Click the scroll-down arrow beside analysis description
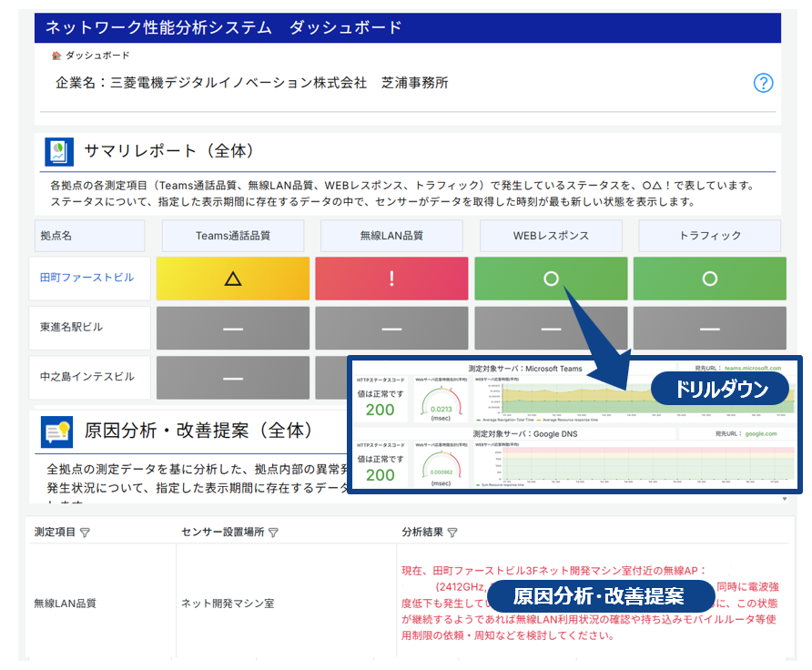This screenshot has width=812, height=670. [x=784, y=499]
